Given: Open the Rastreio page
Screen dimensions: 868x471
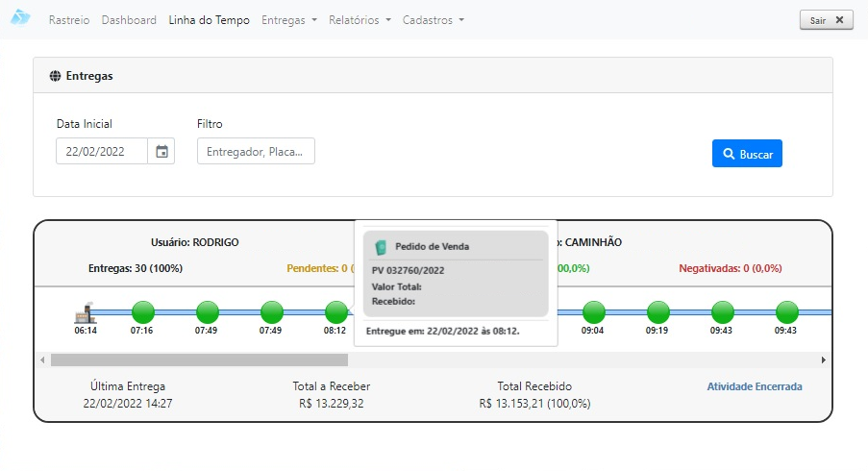Looking at the screenshot, I should coord(69,20).
